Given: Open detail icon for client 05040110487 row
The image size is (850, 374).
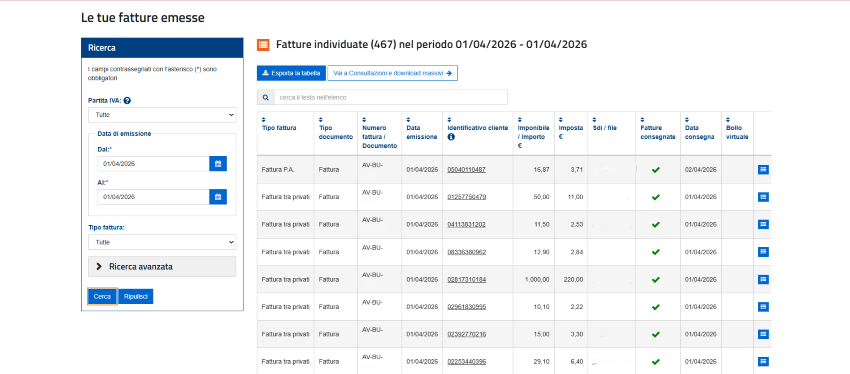Looking at the screenshot, I should coord(763,170).
